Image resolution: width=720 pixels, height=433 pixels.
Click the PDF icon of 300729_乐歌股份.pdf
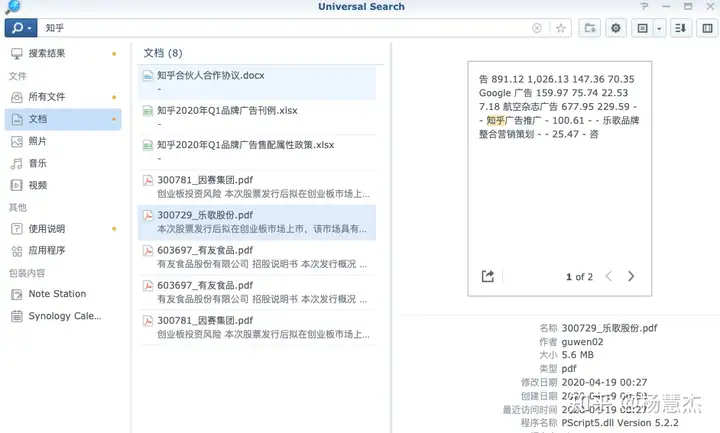147,215
